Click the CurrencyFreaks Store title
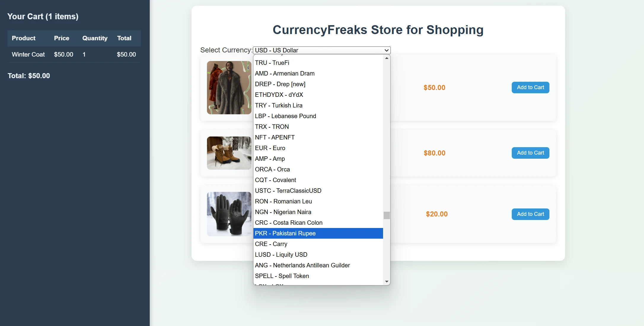The width and height of the screenshot is (644, 326). click(378, 30)
